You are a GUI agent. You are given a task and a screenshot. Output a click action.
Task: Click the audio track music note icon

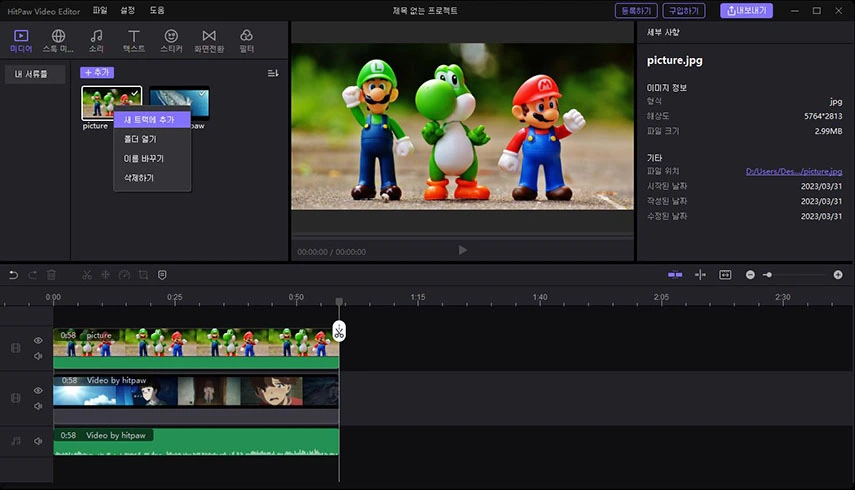click(16, 441)
